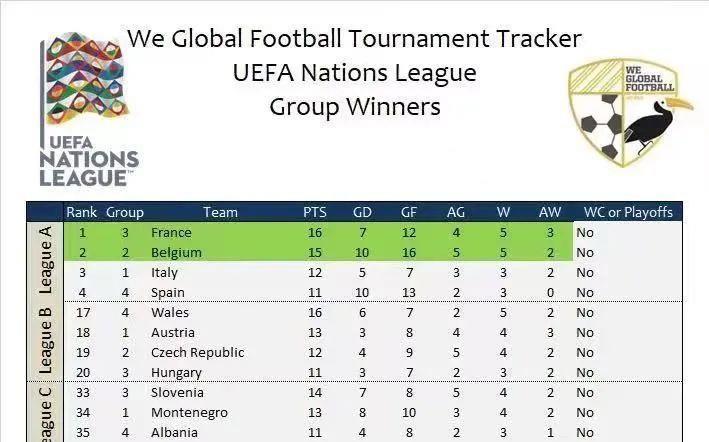Image resolution: width=709 pixels, height=442 pixels.
Task: Click the We Global Football toucan logo
Action: (629, 113)
